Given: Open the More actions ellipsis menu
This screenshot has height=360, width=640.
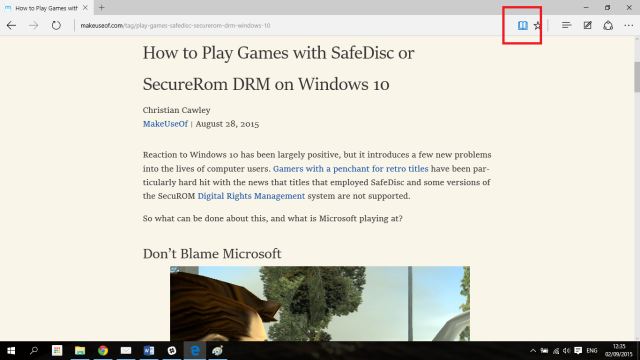Looking at the screenshot, I should pos(629,25).
